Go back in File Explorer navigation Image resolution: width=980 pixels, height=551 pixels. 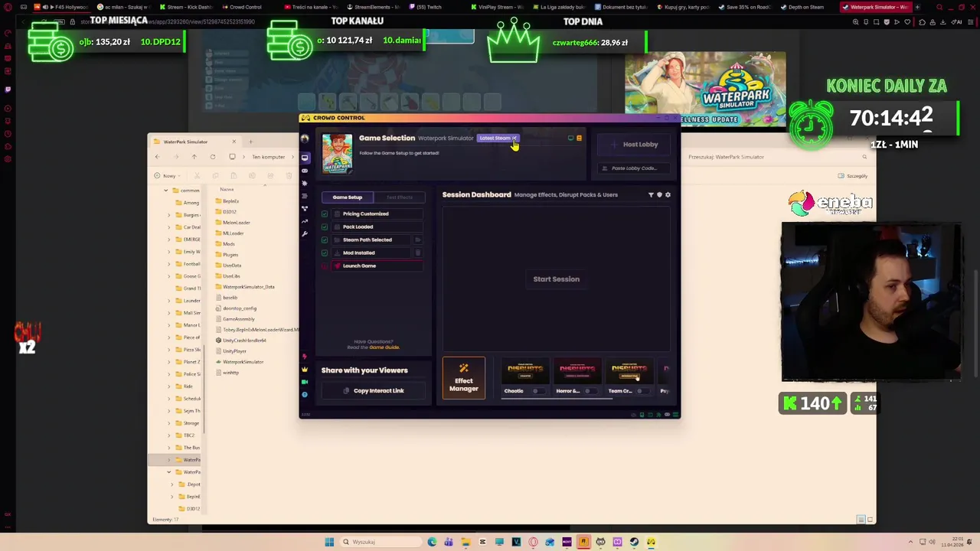coord(158,157)
